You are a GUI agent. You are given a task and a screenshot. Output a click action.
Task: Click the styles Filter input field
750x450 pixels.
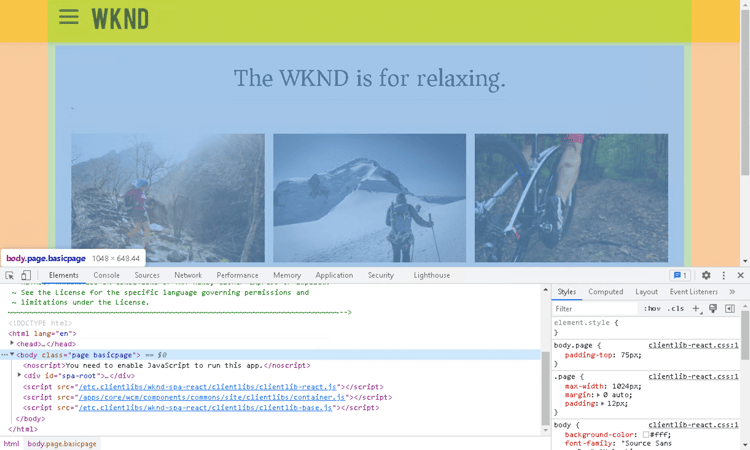pos(596,309)
